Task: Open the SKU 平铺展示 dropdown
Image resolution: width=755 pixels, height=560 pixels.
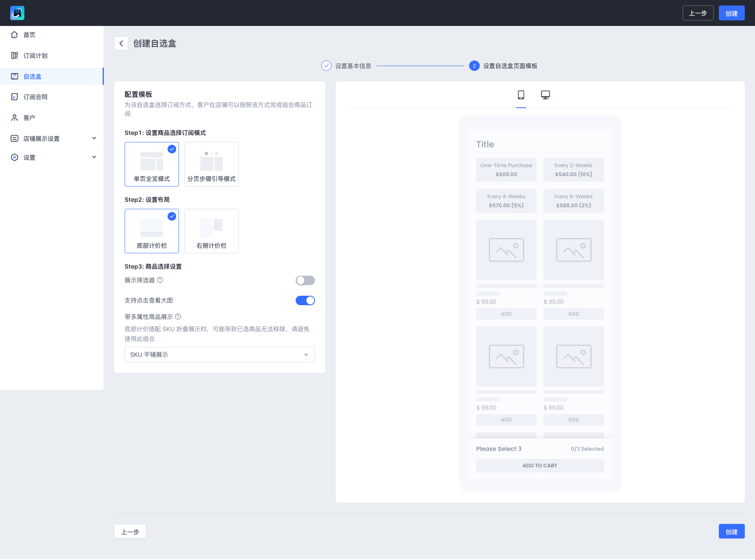Action: (219, 354)
